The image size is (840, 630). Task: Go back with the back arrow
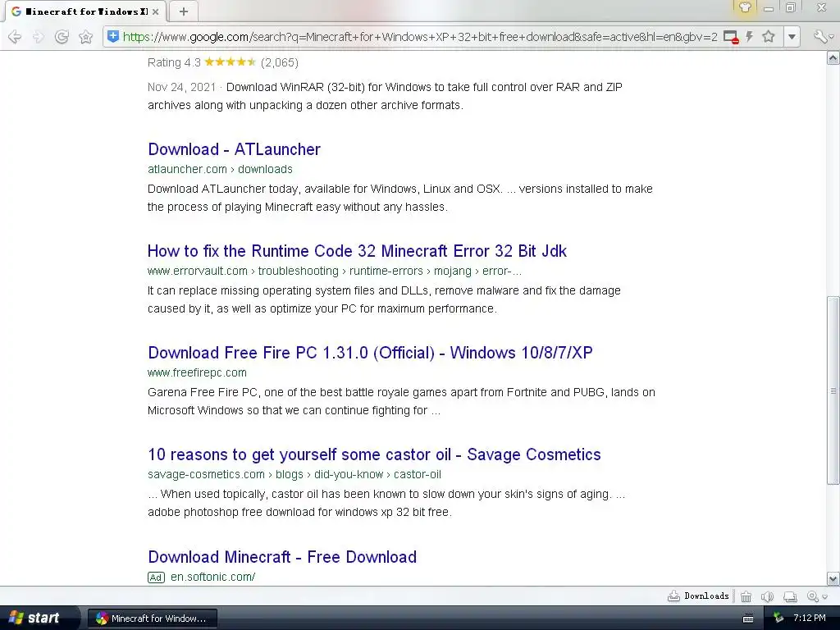(15, 37)
